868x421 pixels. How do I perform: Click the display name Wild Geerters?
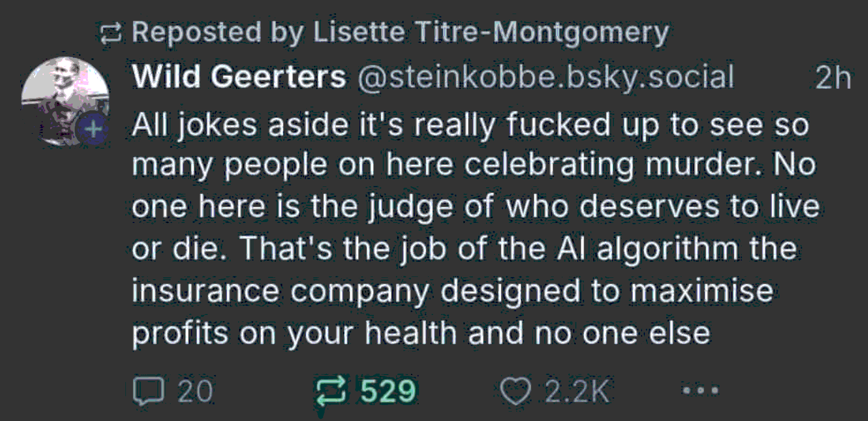point(239,77)
